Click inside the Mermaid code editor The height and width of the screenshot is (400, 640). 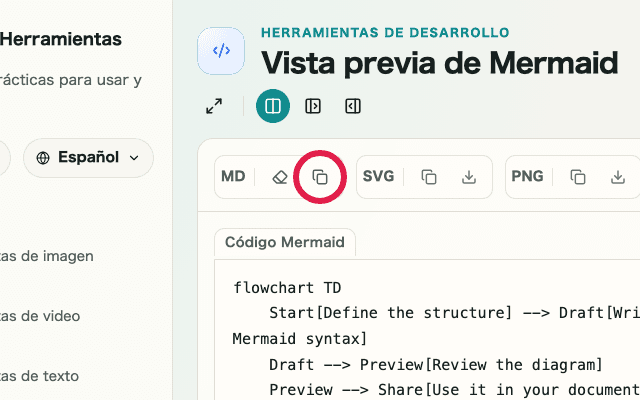click(427, 330)
